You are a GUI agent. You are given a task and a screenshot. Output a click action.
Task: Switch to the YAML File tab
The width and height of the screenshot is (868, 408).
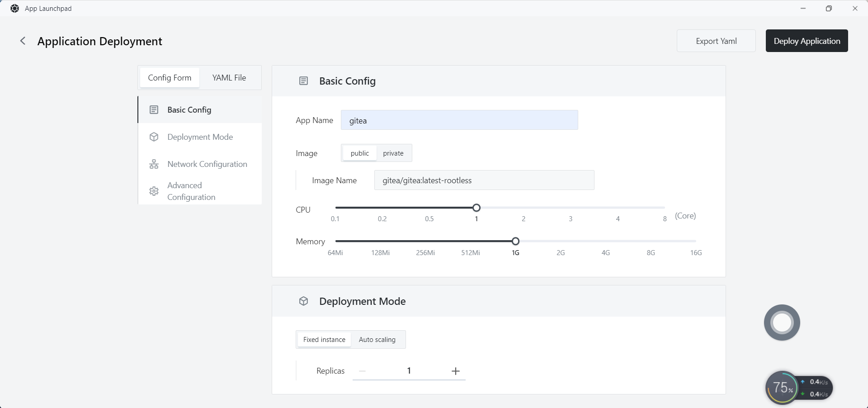(229, 78)
